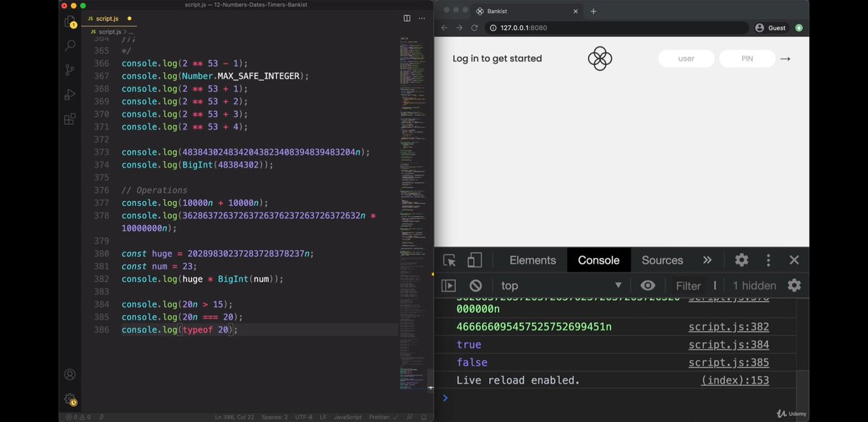
Task: Click errors and warnings status item
Action: 78,417
